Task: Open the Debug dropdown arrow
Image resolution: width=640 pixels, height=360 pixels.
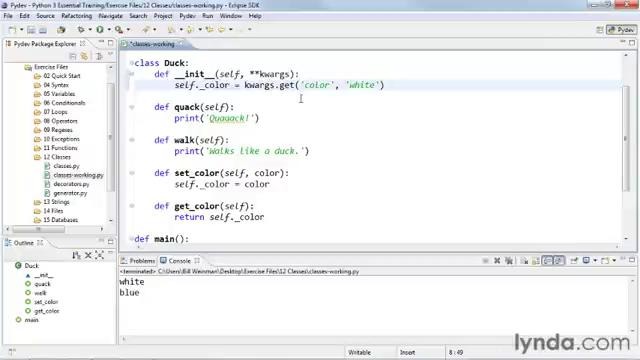Action: [x=90, y=30]
